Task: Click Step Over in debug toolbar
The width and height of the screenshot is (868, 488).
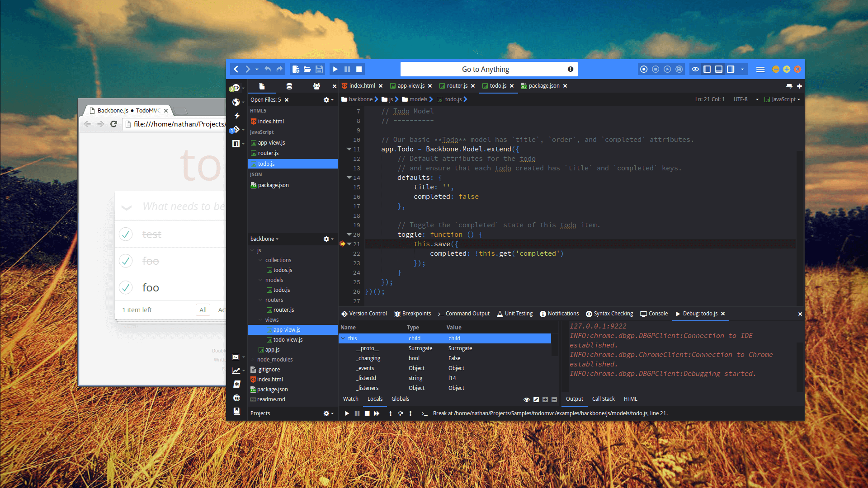Action: pos(401,413)
